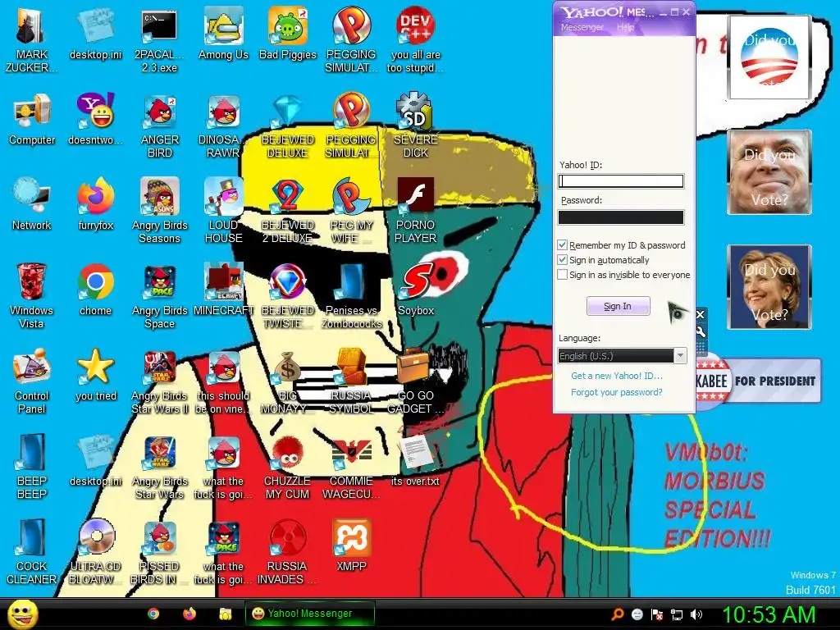
Task: Open the doesntwo... Yahoo smiley icon
Action: [95, 119]
